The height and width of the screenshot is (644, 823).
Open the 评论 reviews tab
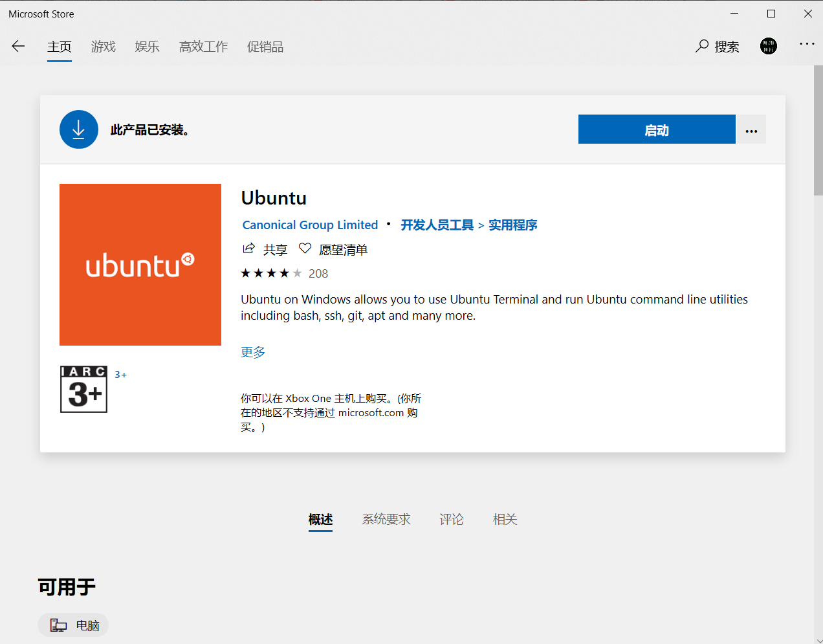click(x=452, y=519)
